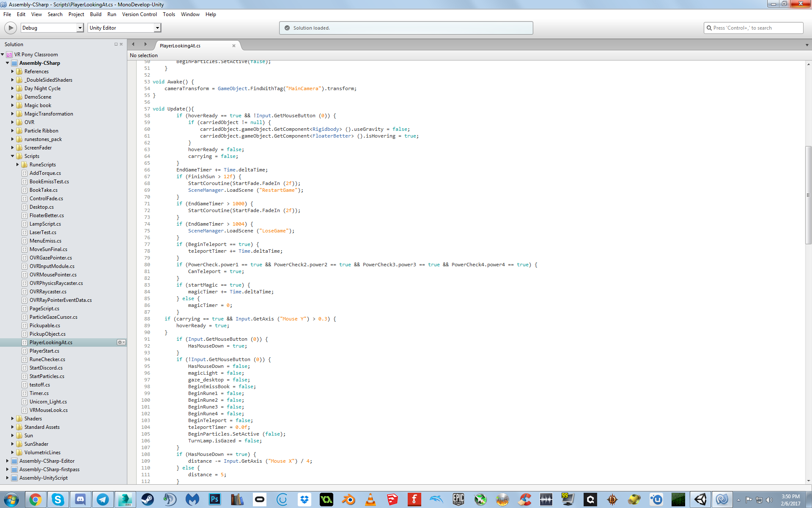Close the PlayerLookingAt.cs tab
The width and height of the screenshot is (812, 508).
click(234, 46)
